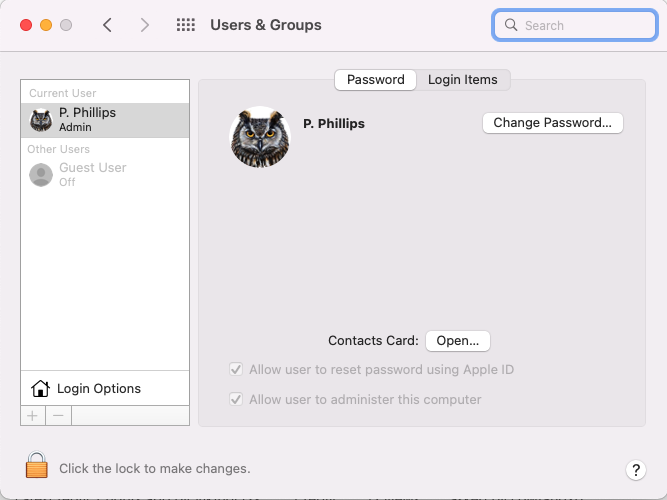
Task: Select P. Phillips Admin row
Action: tap(105, 120)
